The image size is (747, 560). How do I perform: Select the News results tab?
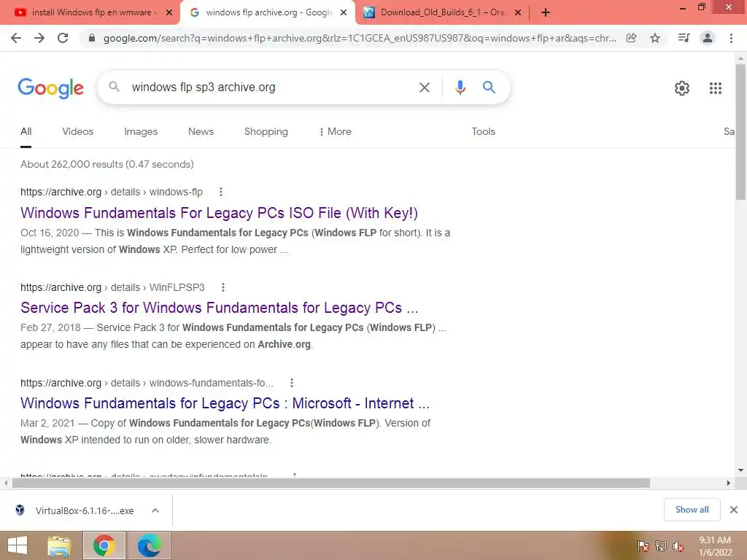[201, 131]
